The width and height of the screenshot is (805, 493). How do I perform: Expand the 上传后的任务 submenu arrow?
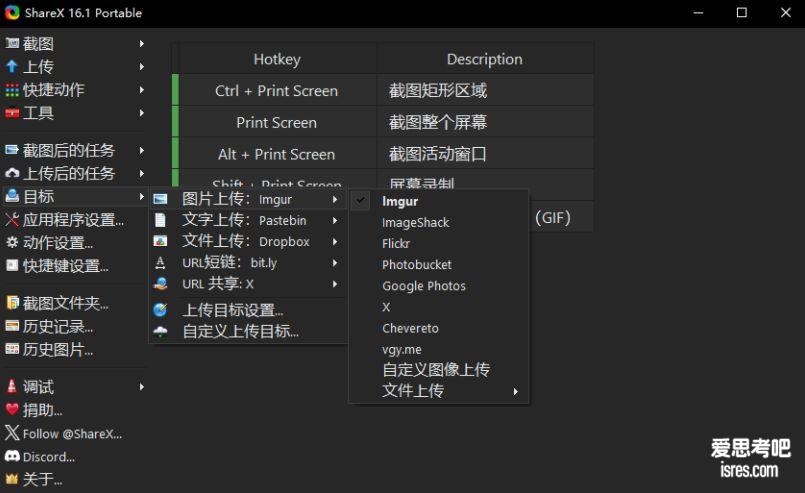(x=142, y=174)
